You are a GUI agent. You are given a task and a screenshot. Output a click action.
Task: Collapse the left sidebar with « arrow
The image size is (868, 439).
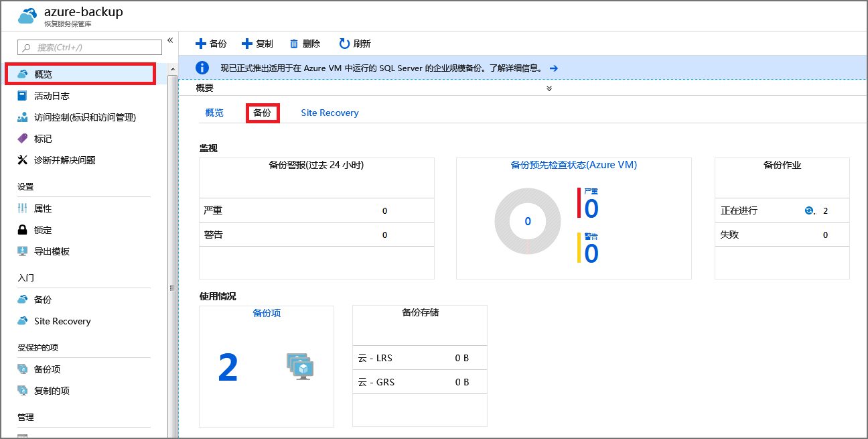pyautogui.click(x=170, y=40)
